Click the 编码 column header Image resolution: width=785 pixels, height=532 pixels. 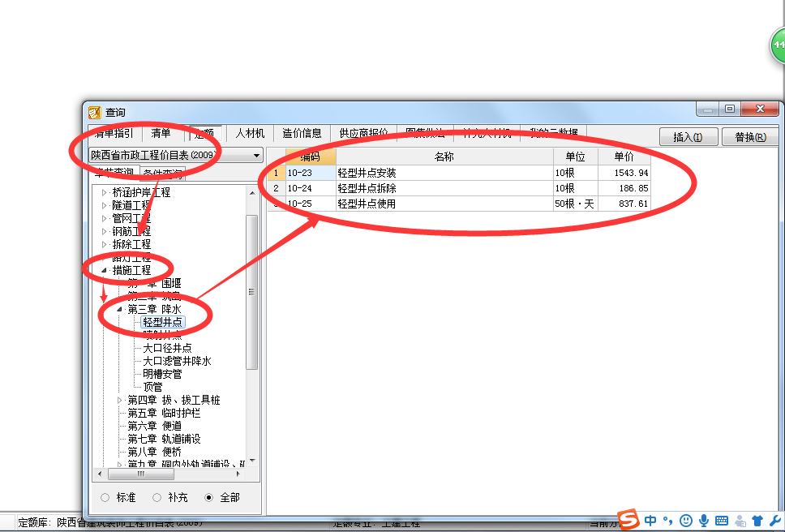(311, 157)
